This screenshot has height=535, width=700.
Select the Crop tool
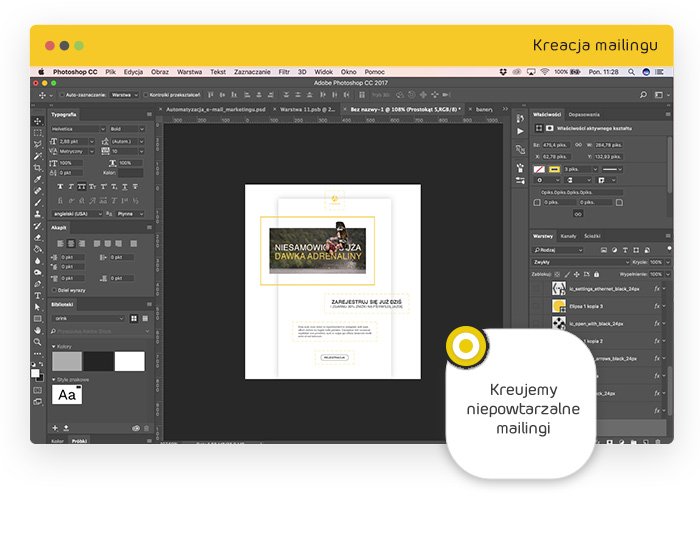point(38,167)
